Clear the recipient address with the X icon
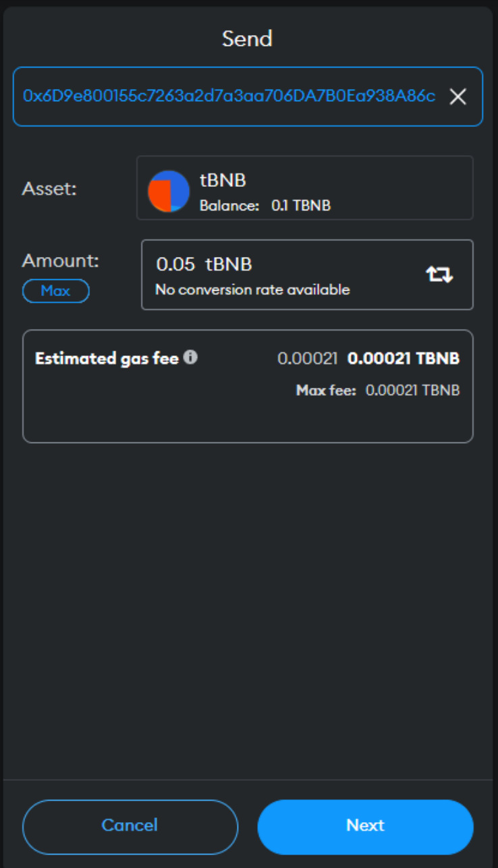Image resolution: width=498 pixels, height=868 pixels. pyautogui.click(x=458, y=97)
